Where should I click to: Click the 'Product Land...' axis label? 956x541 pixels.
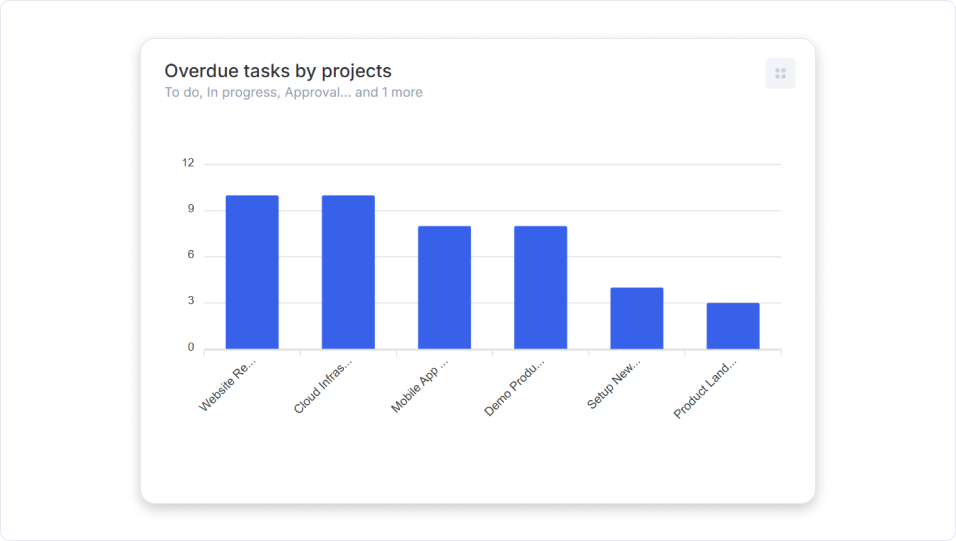point(705,390)
